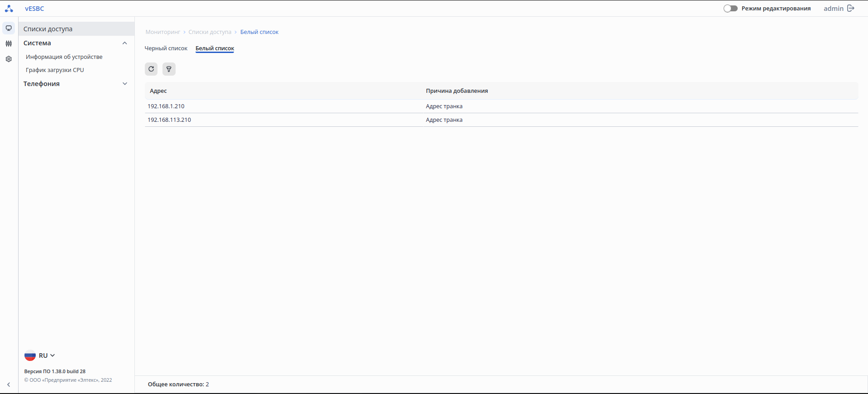Enable the Режим редактирования toggle
The image size is (868, 394).
click(x=730, y=8)
